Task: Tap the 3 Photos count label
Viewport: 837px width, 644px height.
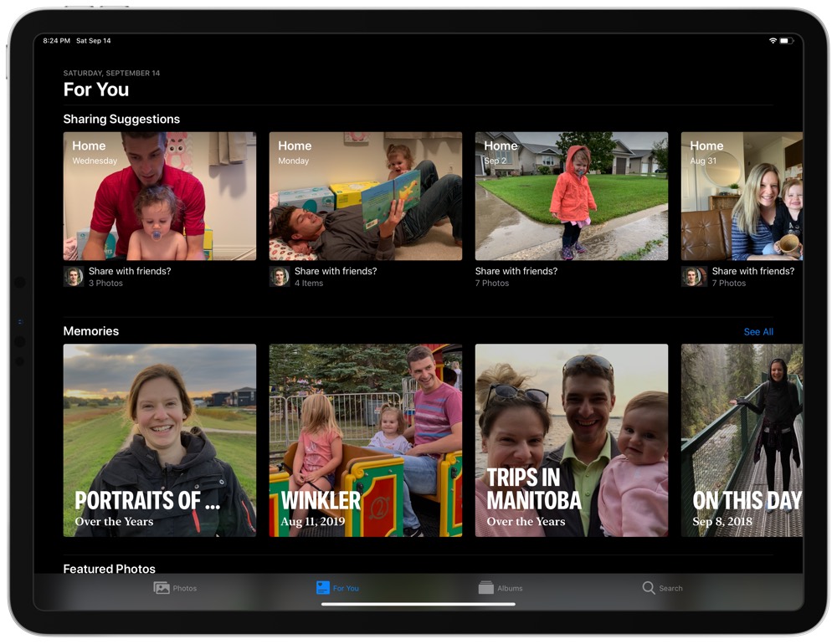Action: click(x=105, y=284)
